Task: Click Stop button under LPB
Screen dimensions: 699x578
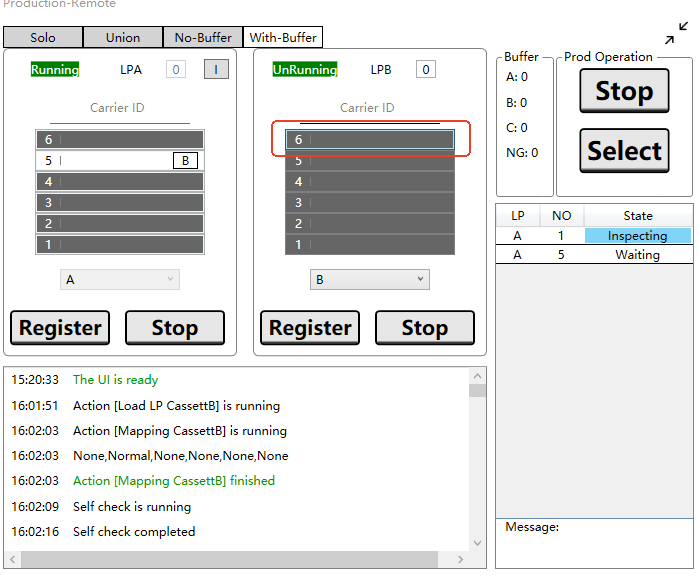Action: pyautogui.click(x=425, y=328)
